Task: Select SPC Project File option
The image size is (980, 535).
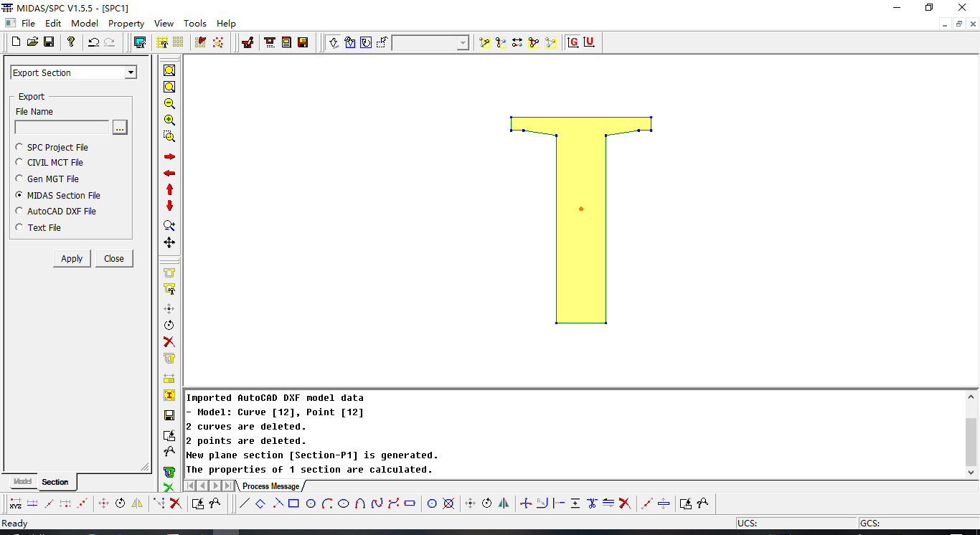Action: pyautogui.click(x=19, y=147)
